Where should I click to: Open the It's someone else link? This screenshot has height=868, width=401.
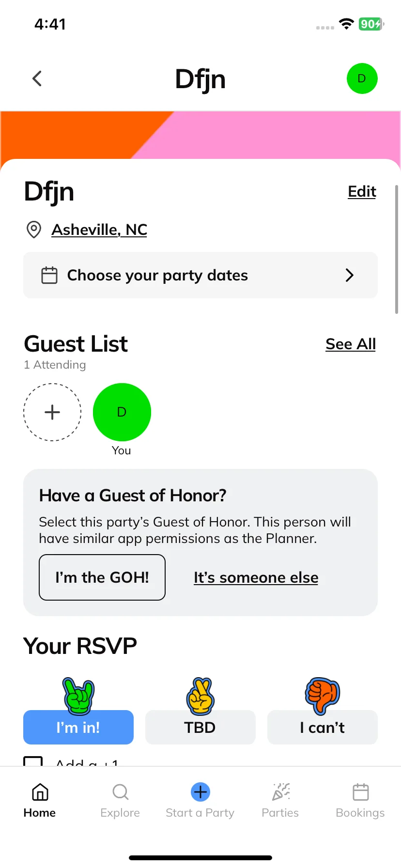tap(256, 577)
